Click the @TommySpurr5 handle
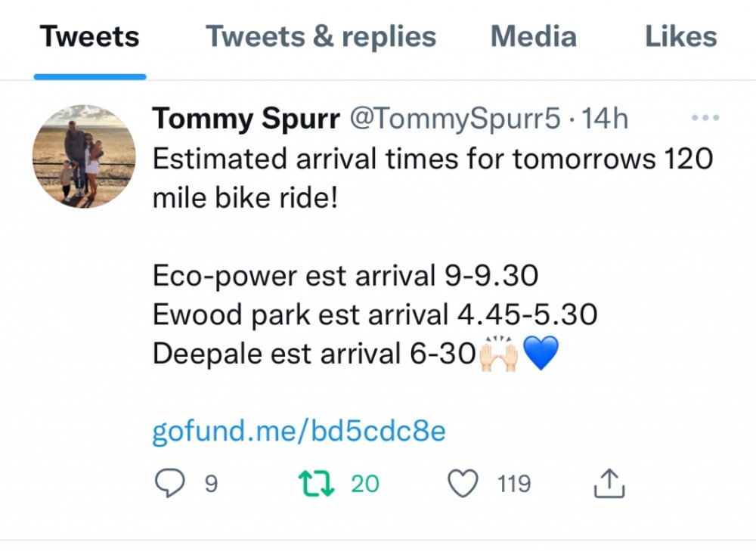The image size is (756, 551). coord(454,119)
